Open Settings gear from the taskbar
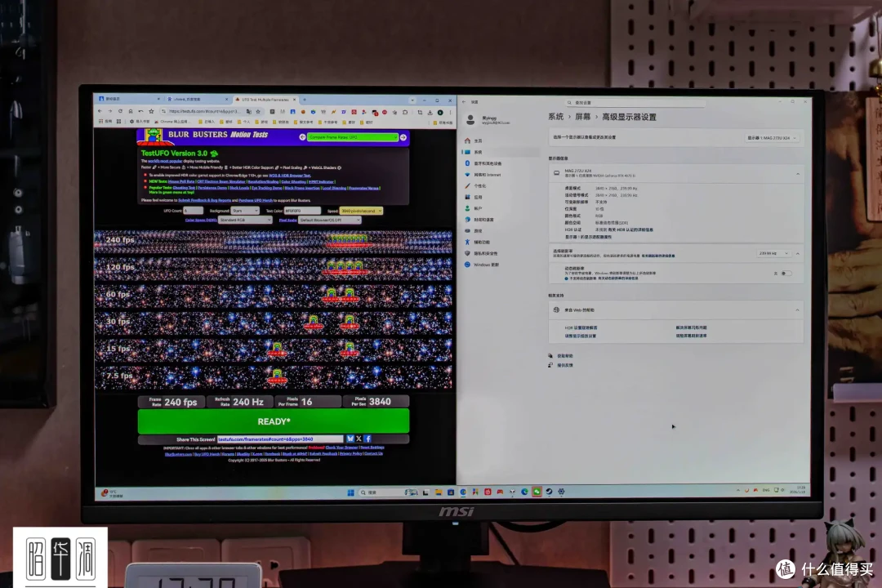Viewport: 882px width, 588px height. click(561, 492)
